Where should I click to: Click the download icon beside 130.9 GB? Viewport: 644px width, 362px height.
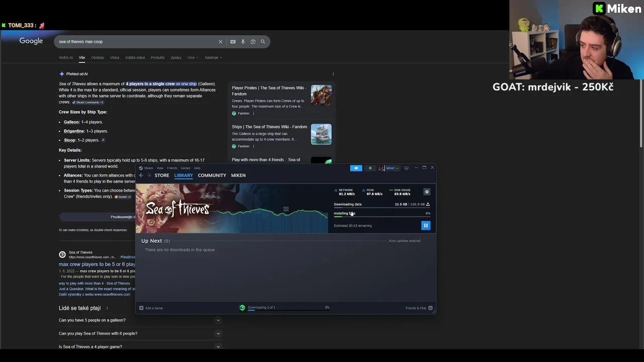428,204
